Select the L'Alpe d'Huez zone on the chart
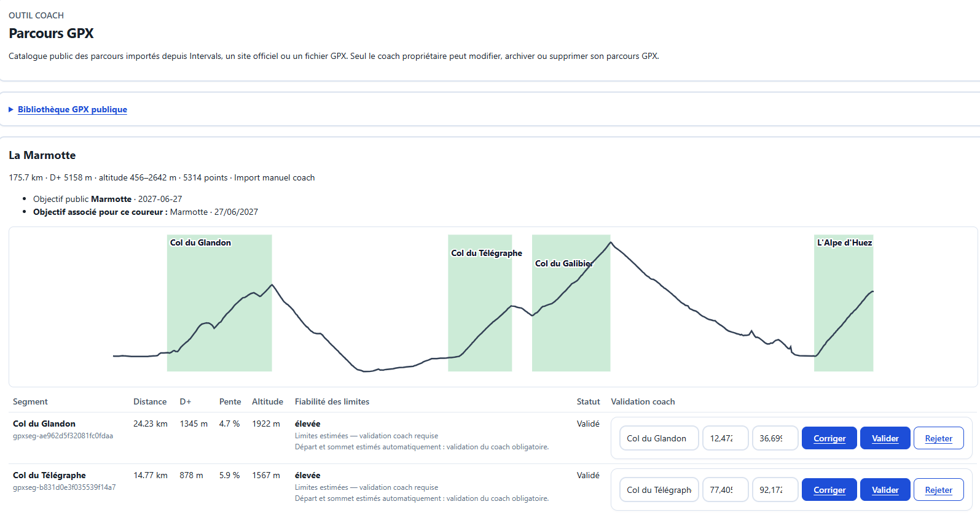The image size is (980, 515). point(844,303)
